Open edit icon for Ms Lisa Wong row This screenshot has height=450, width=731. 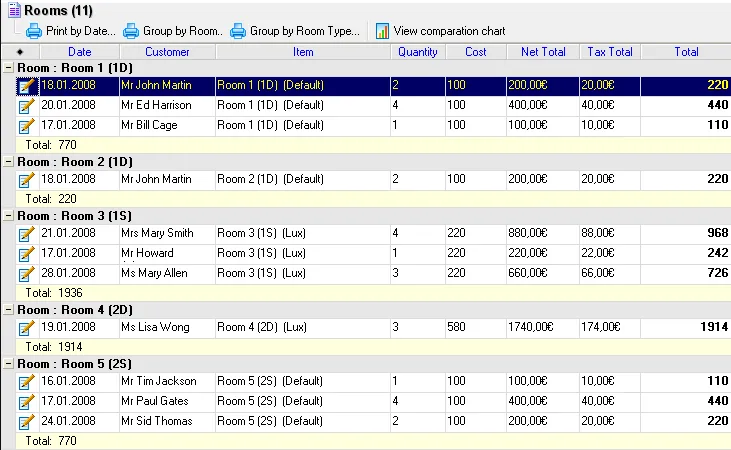coord(27,329)
